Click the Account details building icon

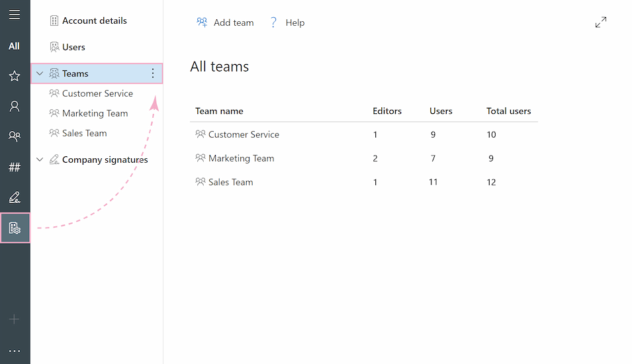(54, 21)
